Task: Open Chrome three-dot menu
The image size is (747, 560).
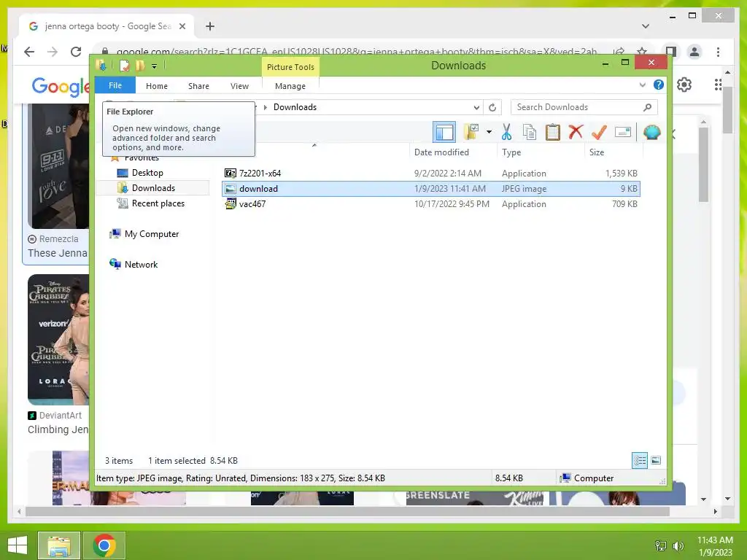Action: click(x=718, y=52)
